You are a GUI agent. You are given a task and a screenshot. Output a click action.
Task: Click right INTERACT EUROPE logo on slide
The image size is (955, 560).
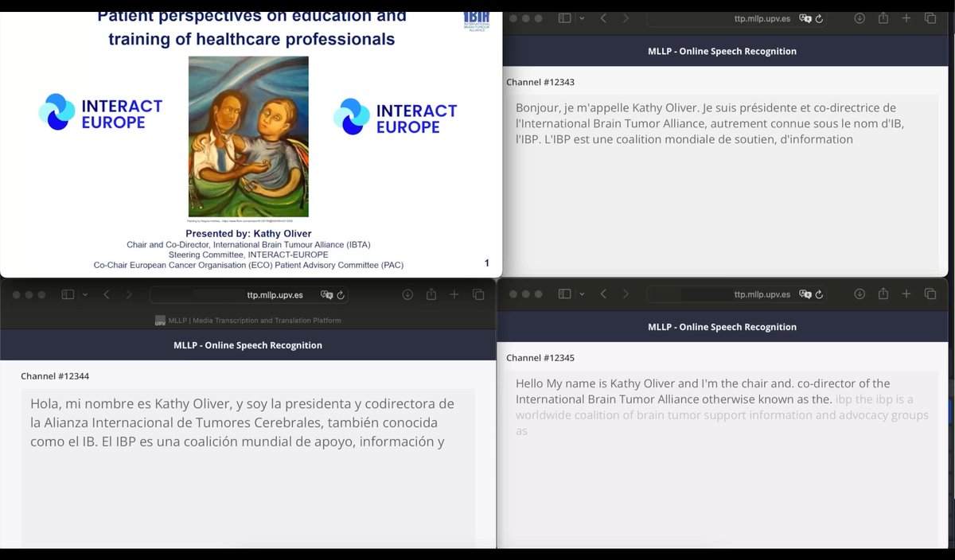pos(396,116)
